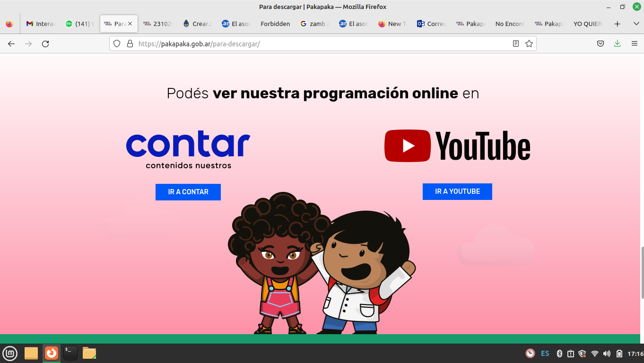Open the battery status tray icon
Screen dimensions: 644x363
619,354
